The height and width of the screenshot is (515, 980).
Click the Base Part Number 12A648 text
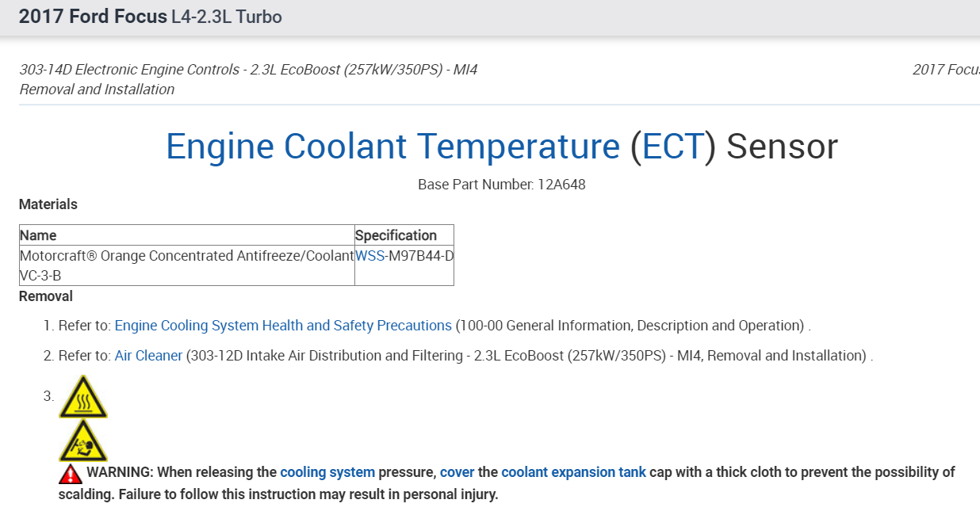pos(501,185)
